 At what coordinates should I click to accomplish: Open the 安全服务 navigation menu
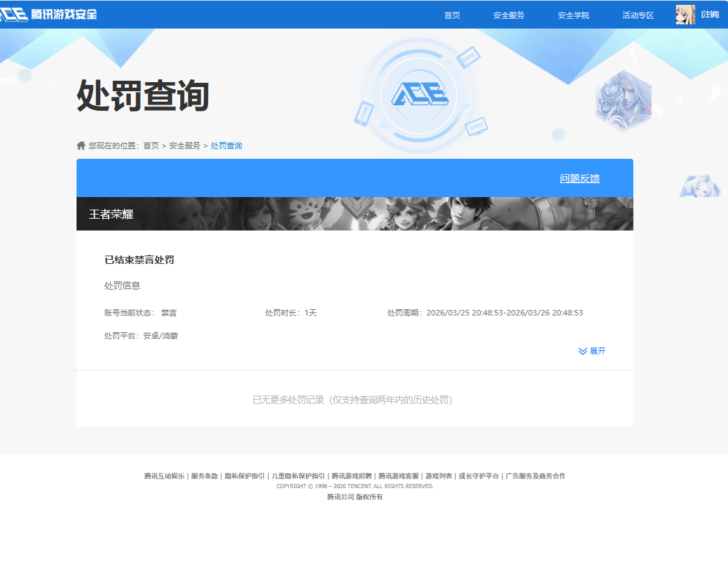(509, 15)
